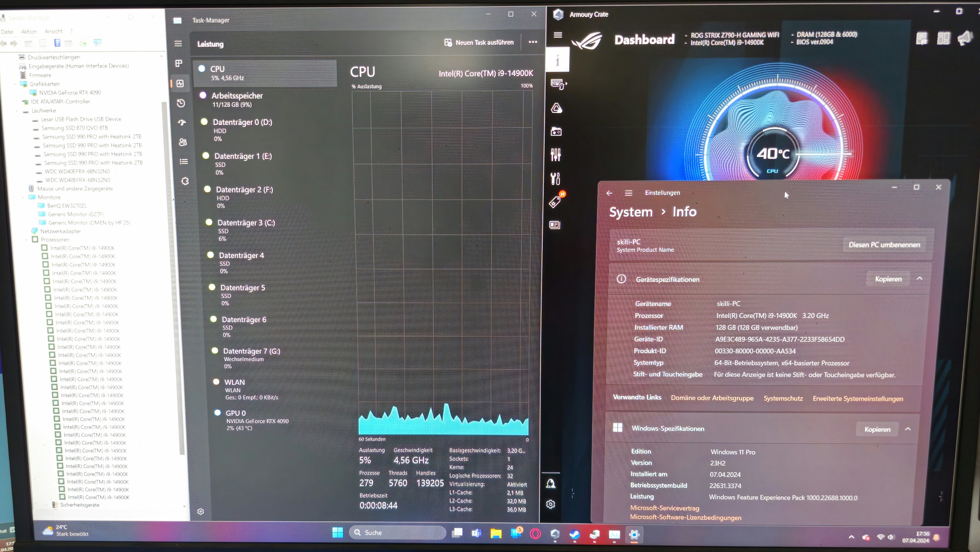Open Armoury Crate settings gear icon
The image size is (980, 552).
click(x=550, y=504)
